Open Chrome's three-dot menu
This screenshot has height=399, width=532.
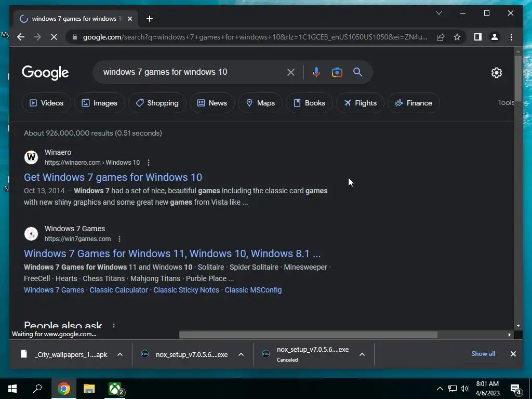(512, 37)
